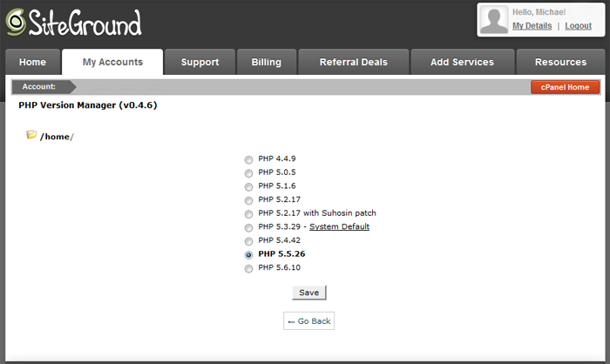
Task: Select PHP 5.6.10 radio button
Action: [248, 268]
